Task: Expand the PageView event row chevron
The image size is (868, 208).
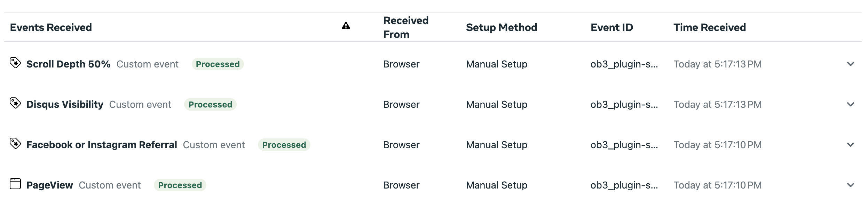Action: 851,185
